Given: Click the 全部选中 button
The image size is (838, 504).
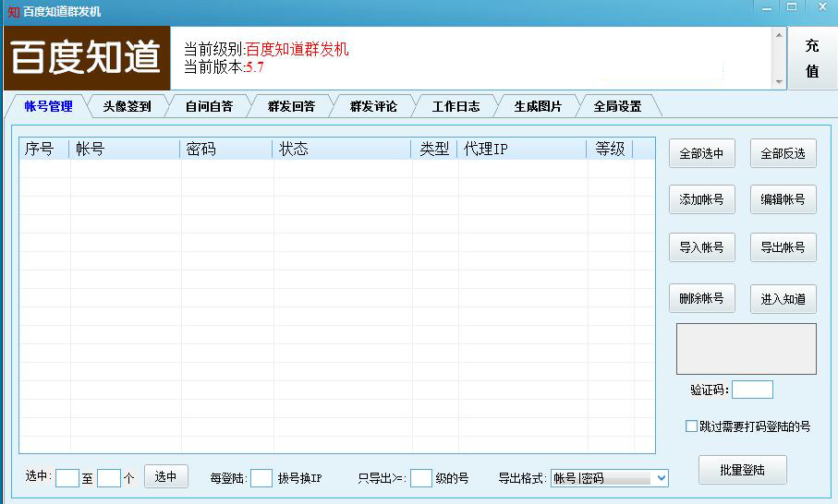Looking at the screenshot, I should pos(701,154).
